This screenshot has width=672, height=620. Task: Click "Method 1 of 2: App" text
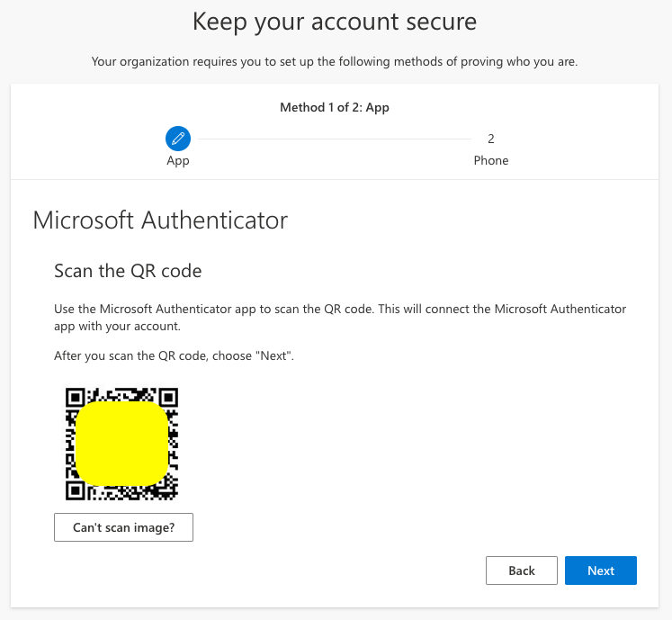pos(335,107)
